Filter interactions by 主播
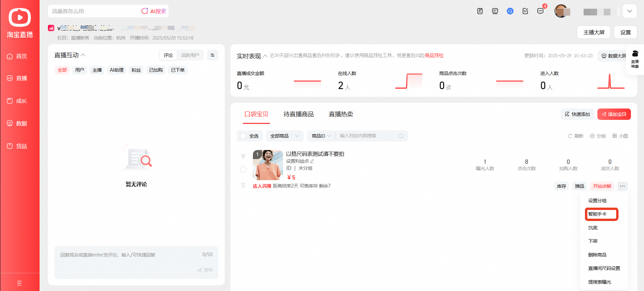 [x=97, y=70]
